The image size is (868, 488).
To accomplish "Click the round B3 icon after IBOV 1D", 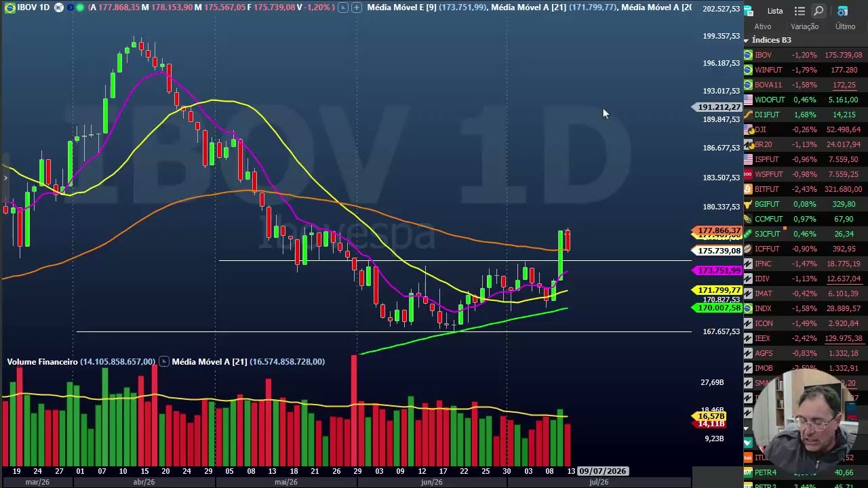I will (59, 7).
